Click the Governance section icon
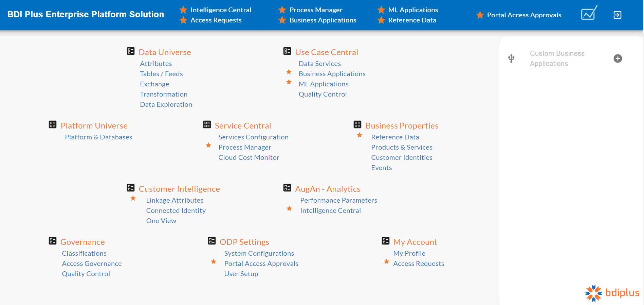Image resolution: width=644 pixels, height=305 pixels. click(53, 241)
